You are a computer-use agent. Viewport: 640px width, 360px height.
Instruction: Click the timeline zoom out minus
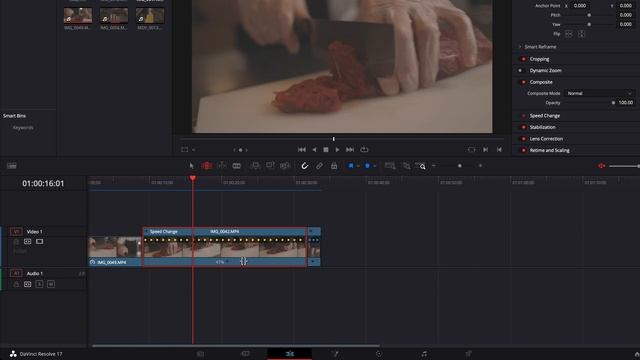point(434,166)
